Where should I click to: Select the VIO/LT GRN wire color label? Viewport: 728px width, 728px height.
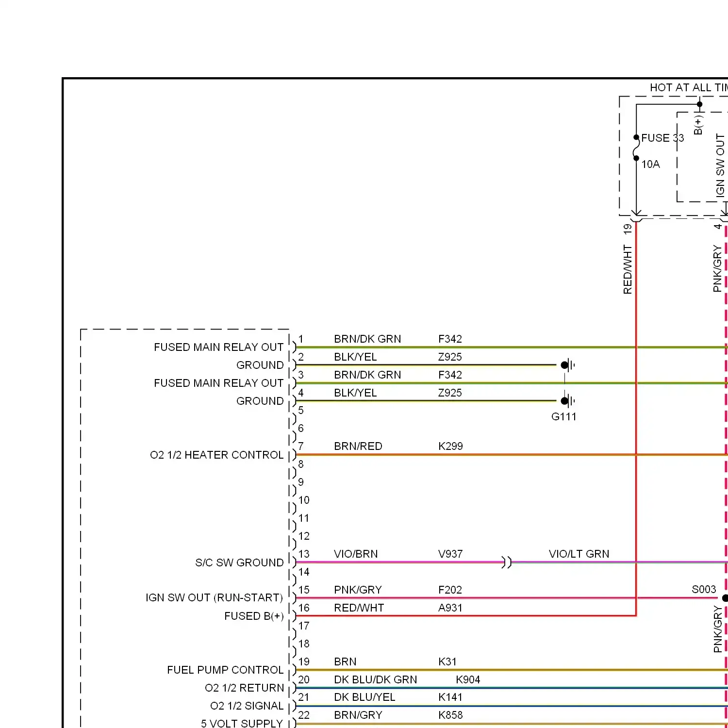[x=579, y=554]
